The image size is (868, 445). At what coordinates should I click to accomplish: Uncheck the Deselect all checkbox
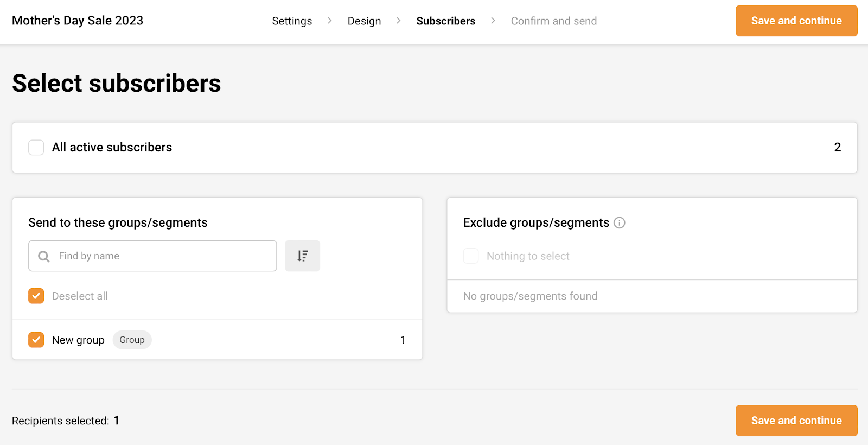pyautogui.click(x=36, y=296)
